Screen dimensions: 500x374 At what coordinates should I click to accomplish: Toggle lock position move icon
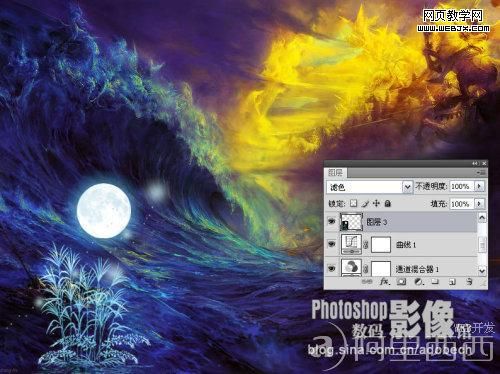click(x=376, y=203)
